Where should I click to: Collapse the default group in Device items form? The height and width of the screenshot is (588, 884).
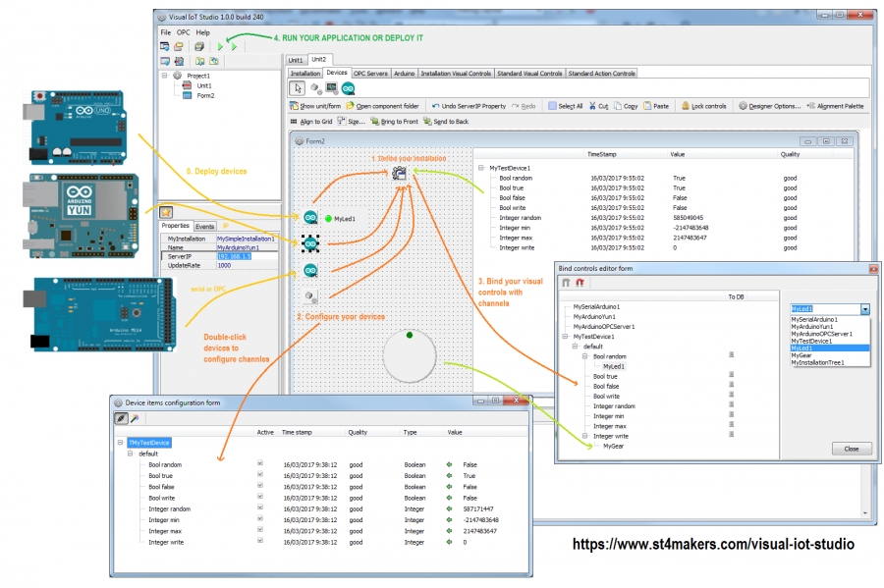pos(130,453)
